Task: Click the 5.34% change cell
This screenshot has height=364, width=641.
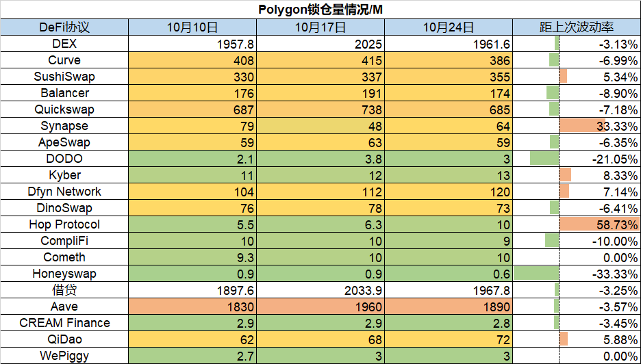Action: (x=577, y=77)
